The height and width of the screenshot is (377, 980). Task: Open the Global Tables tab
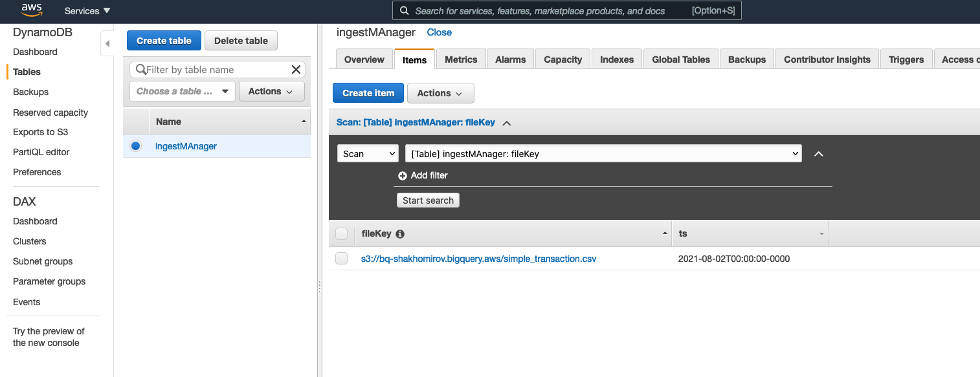pos(680,59)
